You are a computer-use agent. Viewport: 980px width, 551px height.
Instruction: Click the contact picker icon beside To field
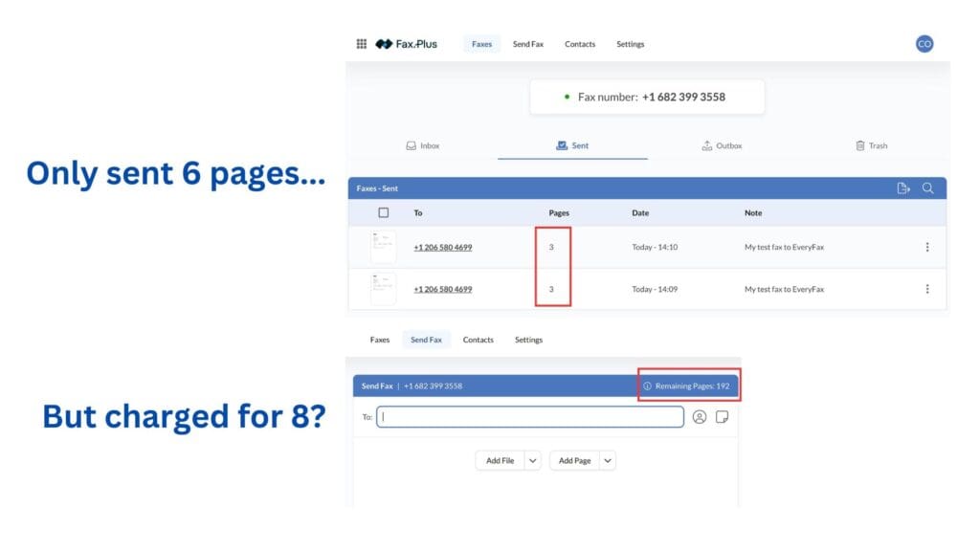point(700,417)
